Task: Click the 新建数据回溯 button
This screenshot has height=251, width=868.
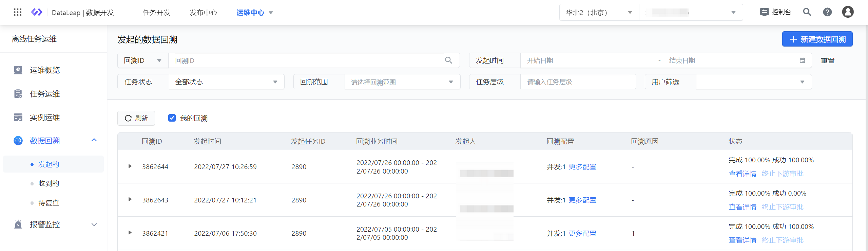Action: (x=817, y=39)
